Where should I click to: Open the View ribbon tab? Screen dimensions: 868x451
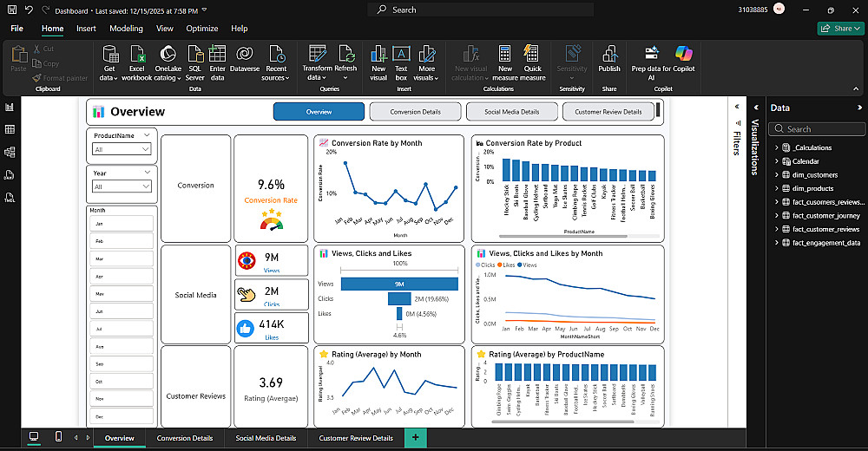coord(164,29)
